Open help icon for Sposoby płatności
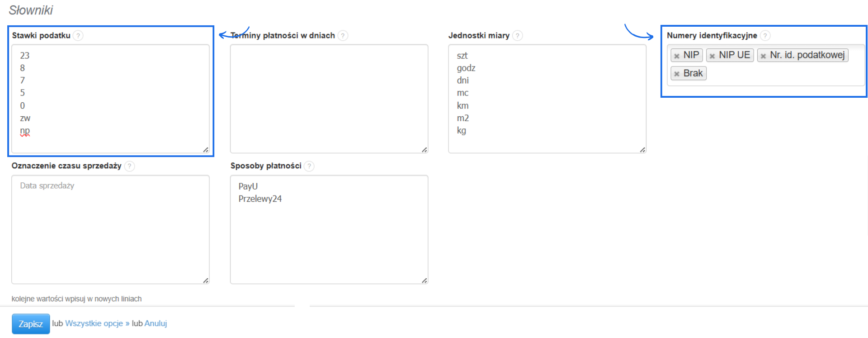868x338 pixels. [309, 166]
